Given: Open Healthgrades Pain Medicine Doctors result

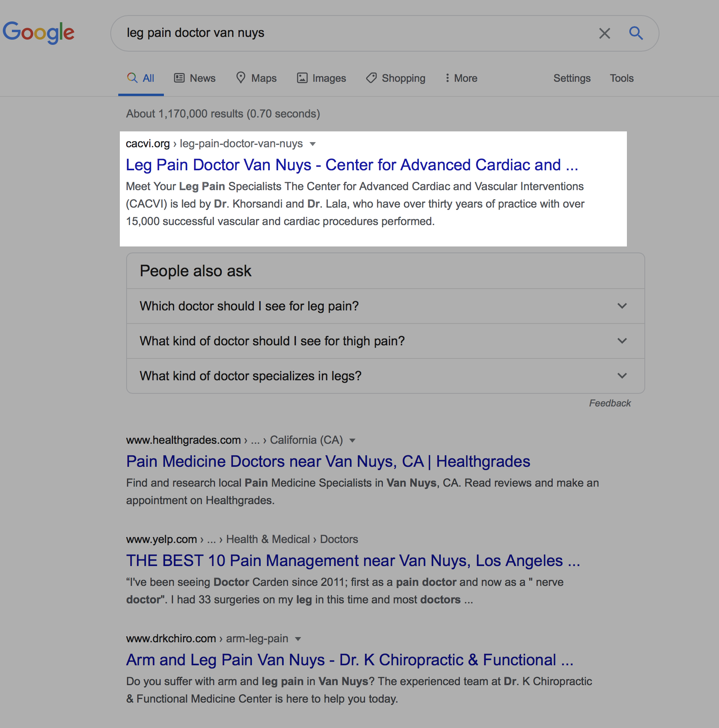Looking at the screenshot, I should point(328,461).
